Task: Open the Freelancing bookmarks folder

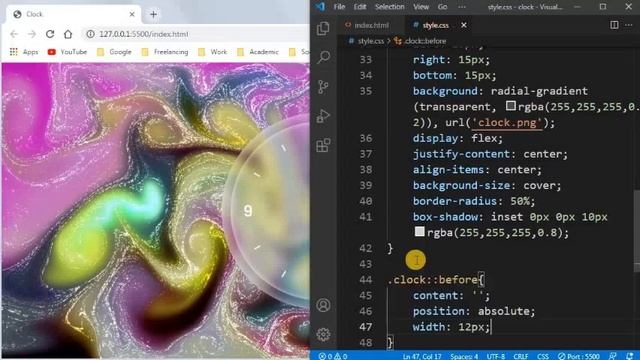Action: point(165,52)
